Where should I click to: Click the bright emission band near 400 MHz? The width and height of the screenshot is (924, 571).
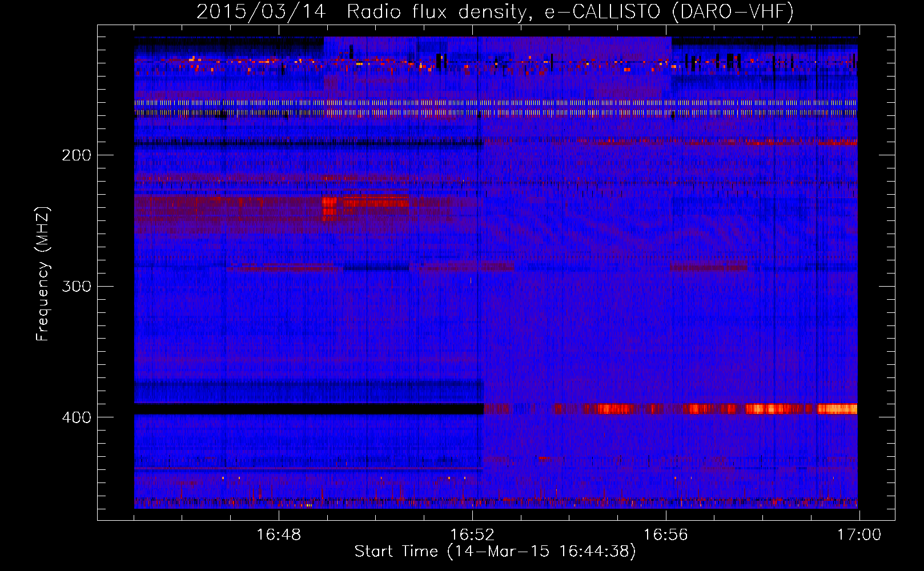(670, 409)
